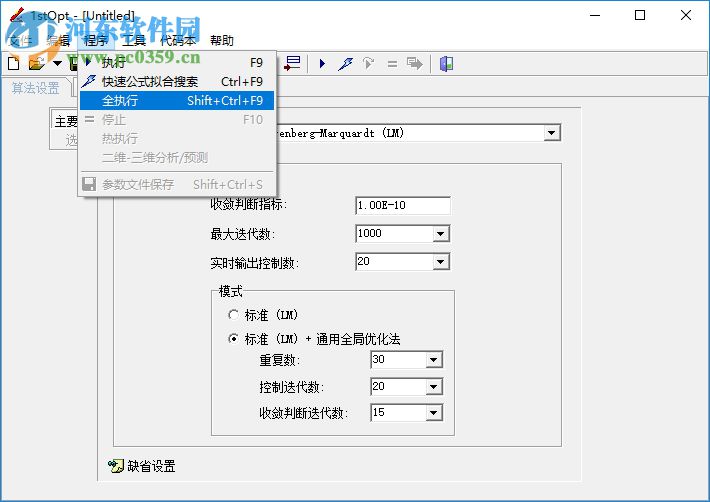Open the 工具 menu
The image size is (710, 502).
134,41
